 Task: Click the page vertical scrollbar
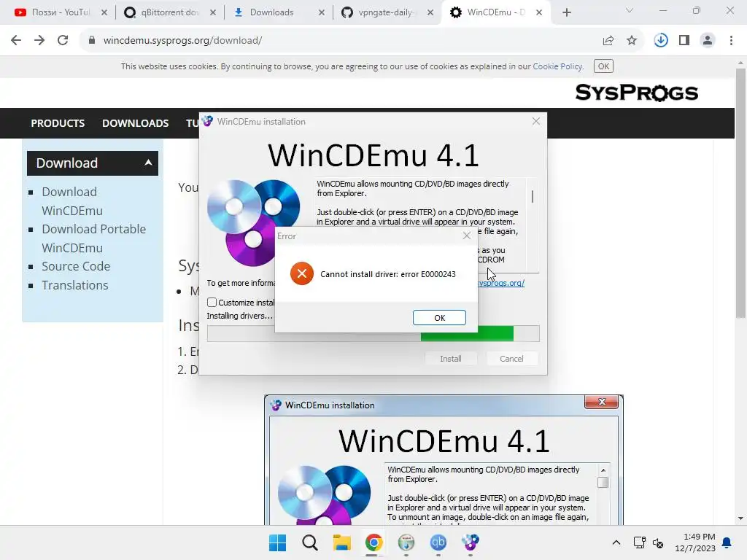[740, 192]
